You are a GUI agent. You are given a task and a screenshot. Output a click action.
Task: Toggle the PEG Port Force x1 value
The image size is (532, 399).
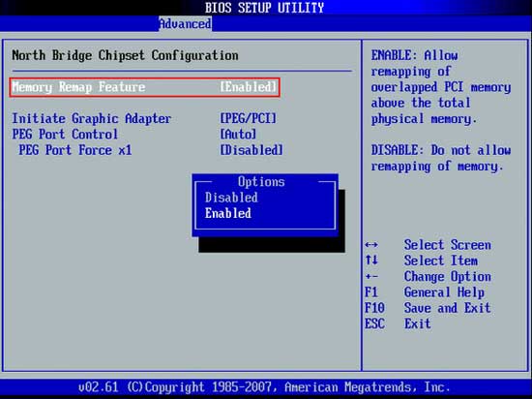click(251, 150)
